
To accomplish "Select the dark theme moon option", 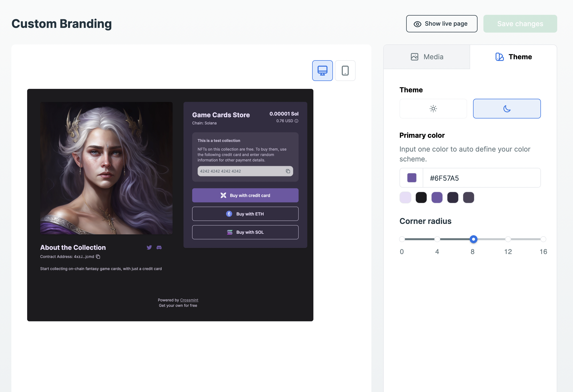I will coord(507,109).
